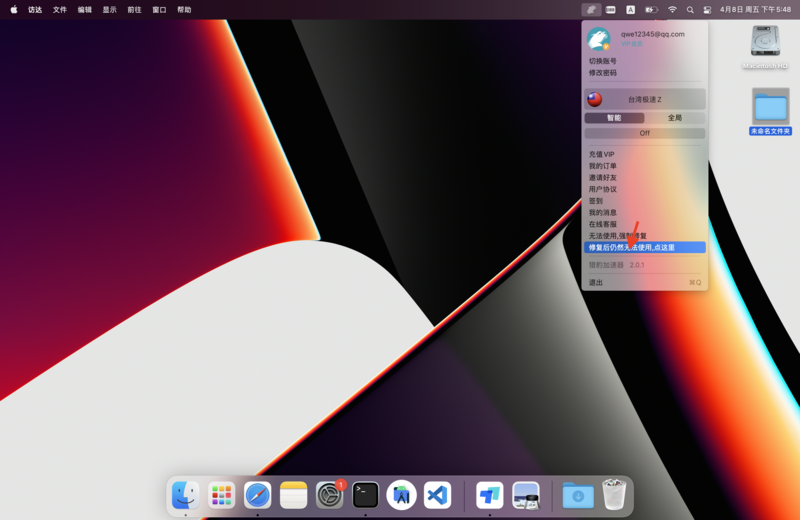Viewport: 800px width, 520px height.
Task: Click the user avatar in the dropdown panel
Action: pos(598,39)
